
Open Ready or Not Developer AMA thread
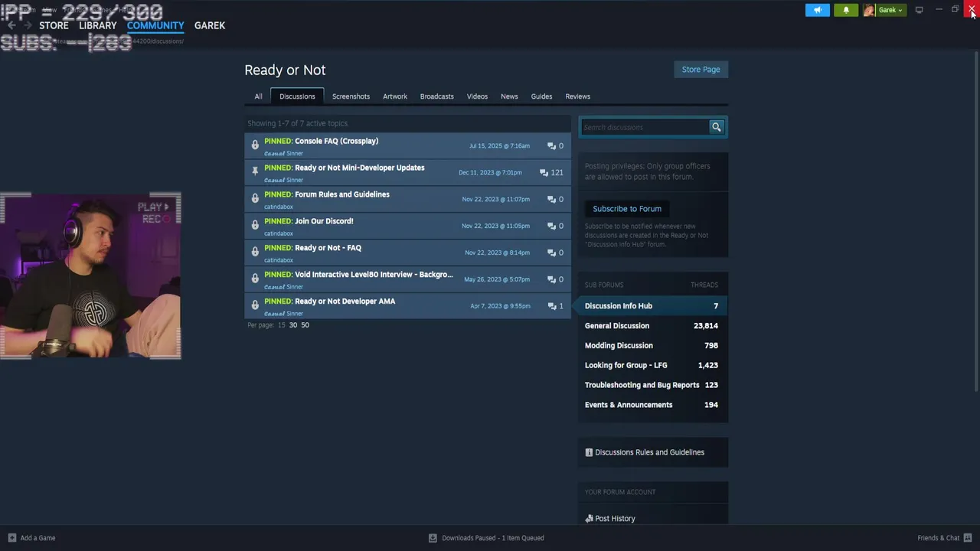click(x=345, y=302)
